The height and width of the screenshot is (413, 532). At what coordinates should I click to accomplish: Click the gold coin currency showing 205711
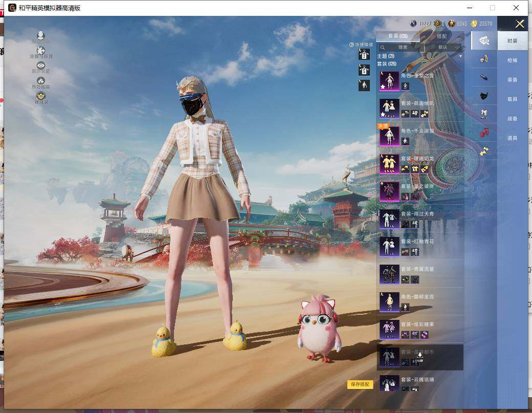474,23
